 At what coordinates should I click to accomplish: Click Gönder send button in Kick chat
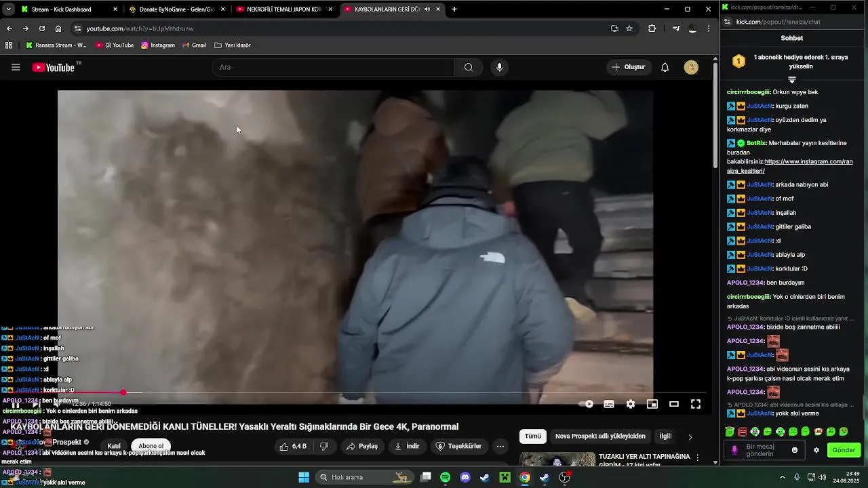844,450
